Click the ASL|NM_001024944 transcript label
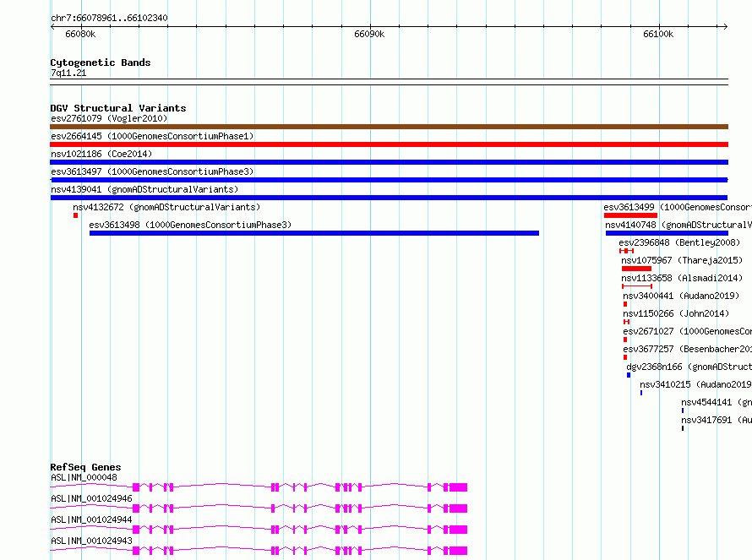The image size is (752, 560). (91, 519)
